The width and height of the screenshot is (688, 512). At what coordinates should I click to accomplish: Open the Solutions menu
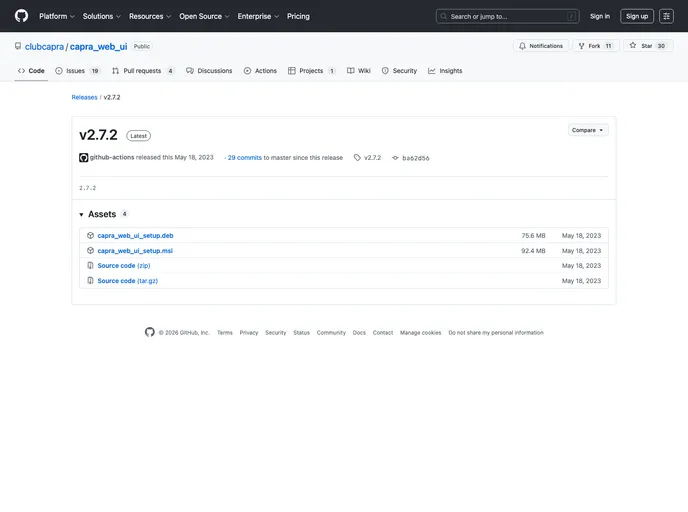102,16
